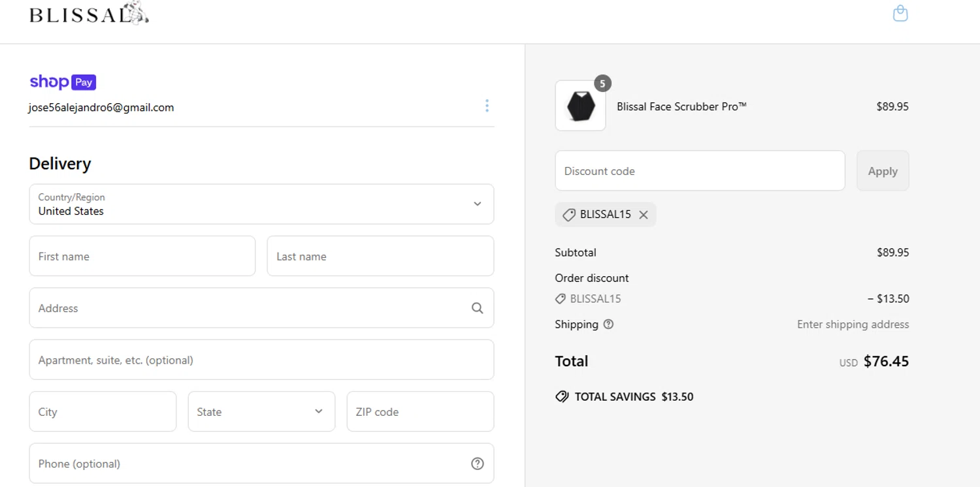The height and width of the screenshot is (487, 980).
Task: Click the 'Enter shipping address' text
Action: [853, 324]
